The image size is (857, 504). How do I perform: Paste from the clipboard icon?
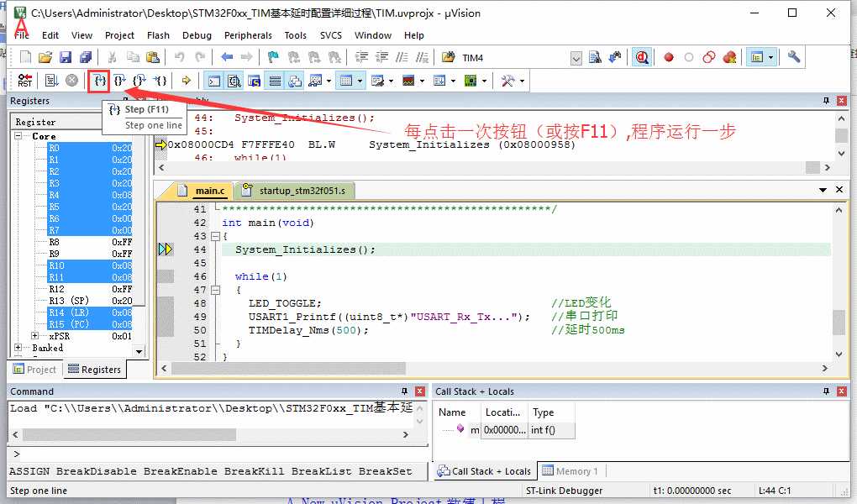click(153, 57)
